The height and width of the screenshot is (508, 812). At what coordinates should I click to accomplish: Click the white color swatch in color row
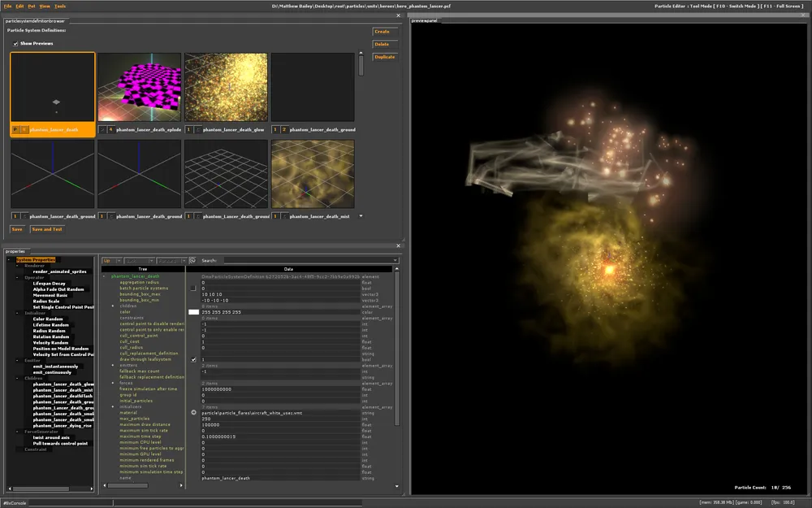pyautogui.click(x=193, y=312)
